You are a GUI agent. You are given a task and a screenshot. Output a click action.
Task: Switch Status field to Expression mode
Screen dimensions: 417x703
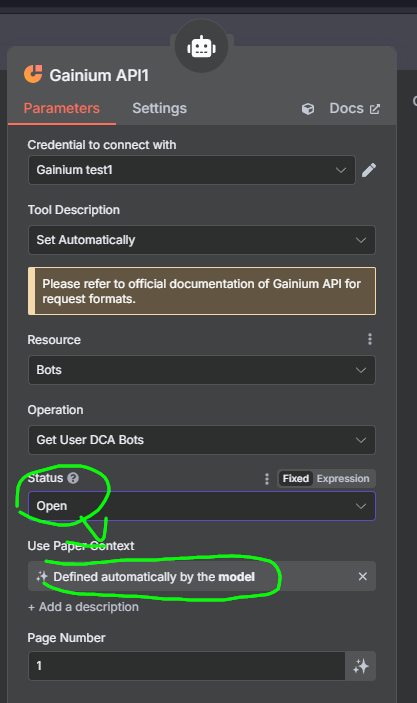343,479
